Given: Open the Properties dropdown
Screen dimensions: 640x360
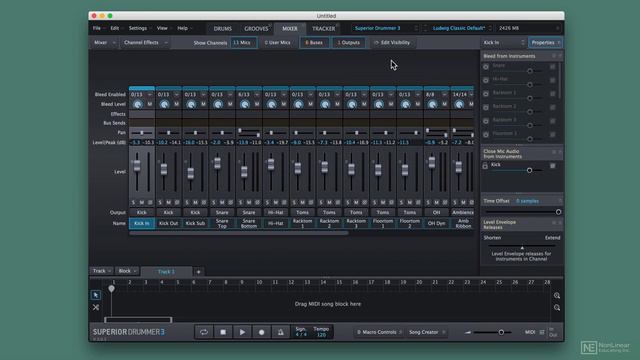Looking at the screenshot, I should (x=546, y=42).
